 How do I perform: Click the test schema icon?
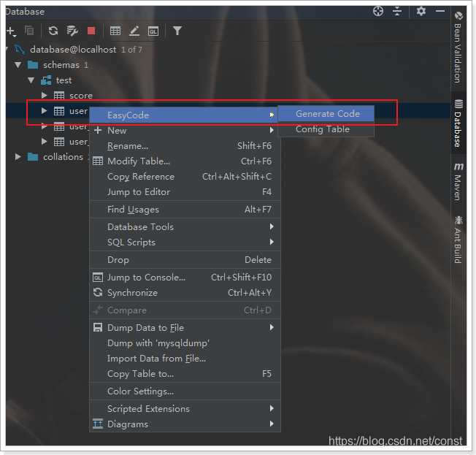click(x=46, y=80)
